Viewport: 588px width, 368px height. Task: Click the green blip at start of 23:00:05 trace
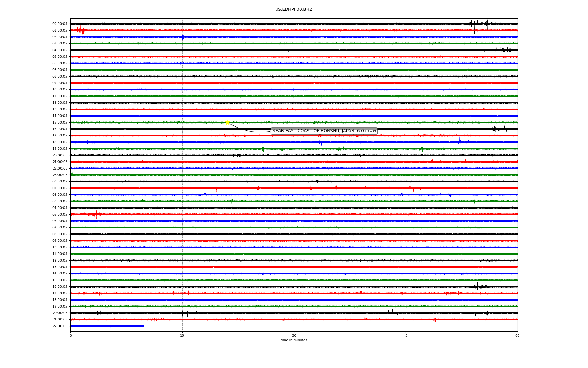click(x=72, y=174)
